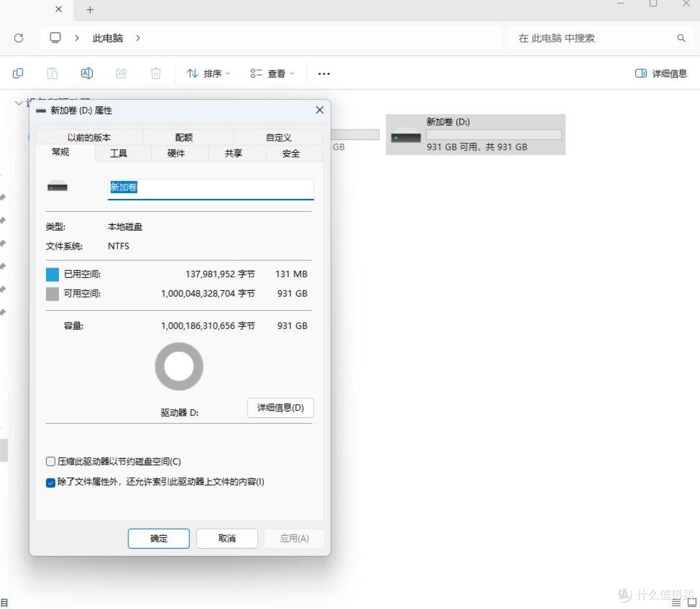Image resolution: width=700 pixels, height=609 pixels.
Task: Switch to the 共享 tab
Action: click(x=233, y=154)
